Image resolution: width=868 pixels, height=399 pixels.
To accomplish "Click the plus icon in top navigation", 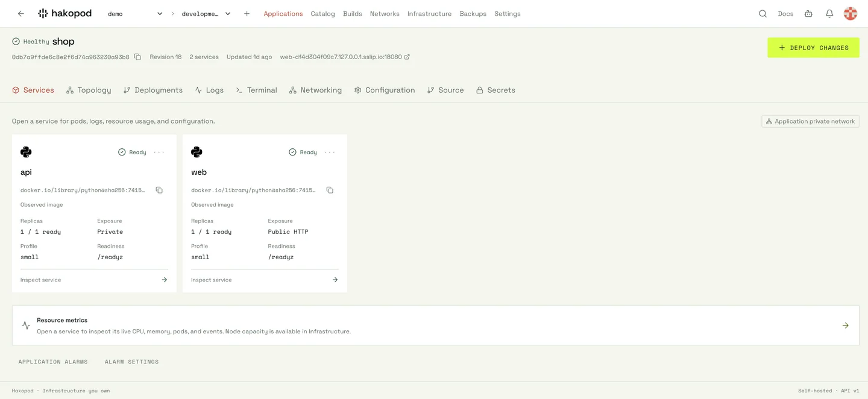I will [x=247, y=13].
